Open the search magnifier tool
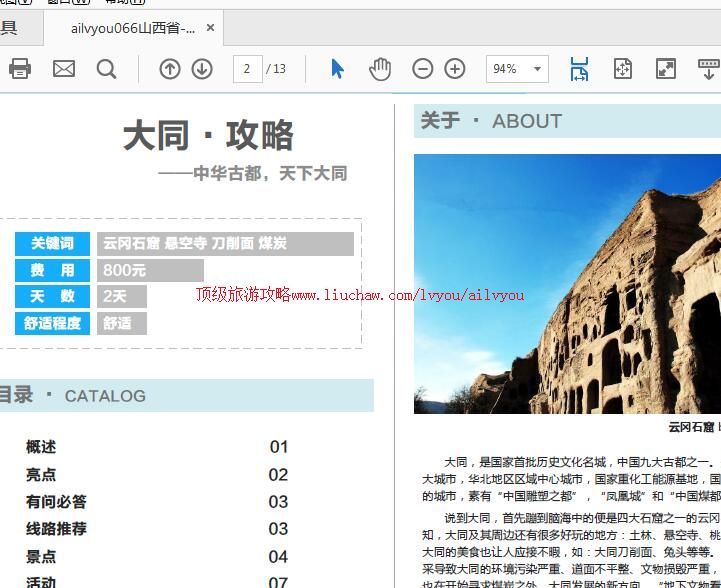This screenshot has width=721, height=588. (x=106, y=68)
